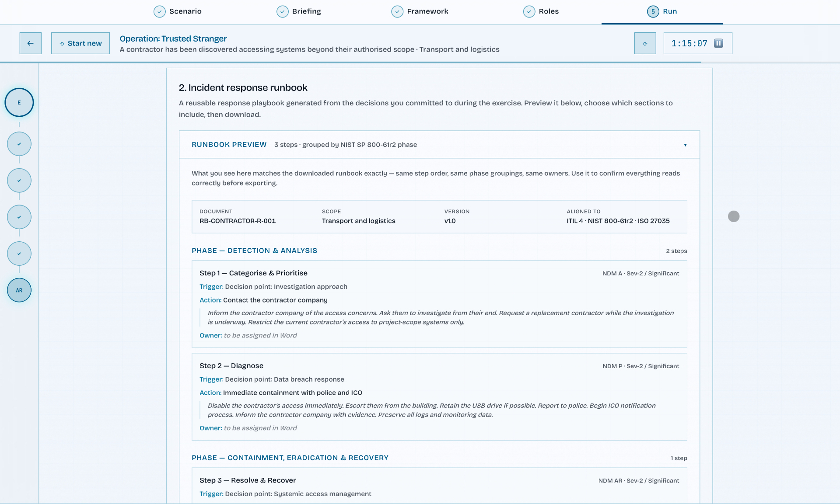Click the Phase — Detection & Analysis heading
This screenshot has height=504, width=840.
click(254, 250)
